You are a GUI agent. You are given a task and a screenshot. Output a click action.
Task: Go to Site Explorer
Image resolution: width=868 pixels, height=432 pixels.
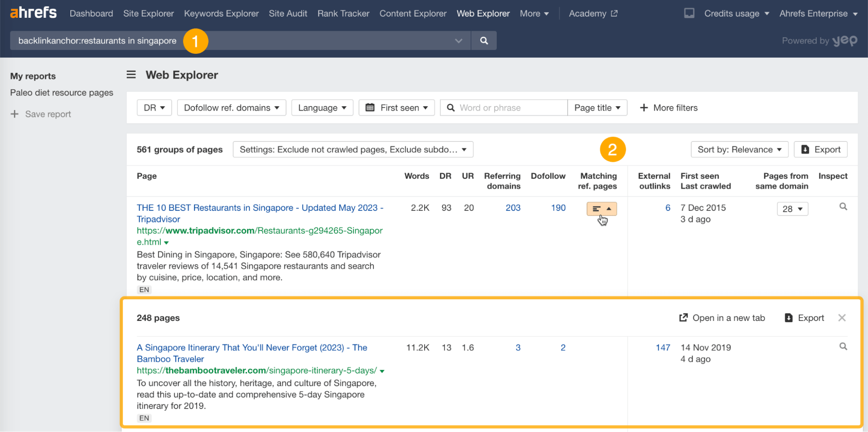tap(149, 13)
